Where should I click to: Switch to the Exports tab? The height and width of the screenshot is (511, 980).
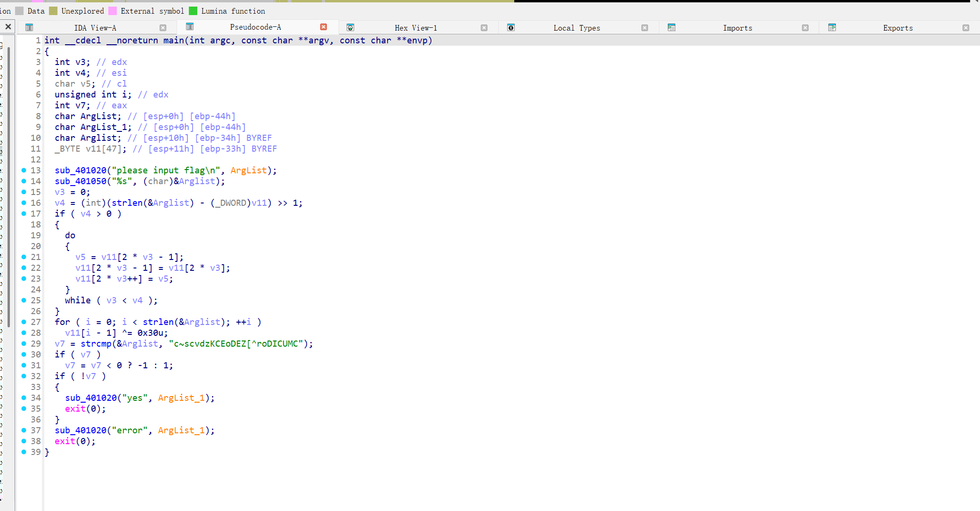pyautogui.click(x=898, y=28)
